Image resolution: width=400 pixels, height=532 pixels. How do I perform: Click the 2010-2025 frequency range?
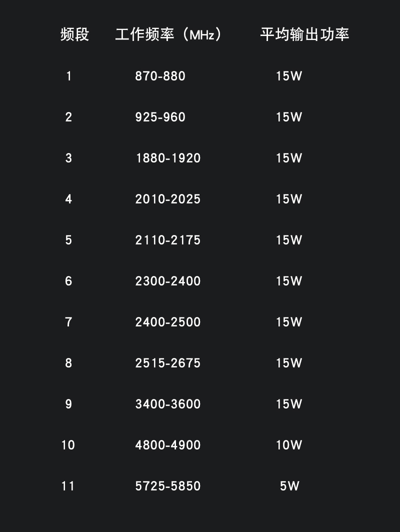pyautogui.click(x=168, y=199)
